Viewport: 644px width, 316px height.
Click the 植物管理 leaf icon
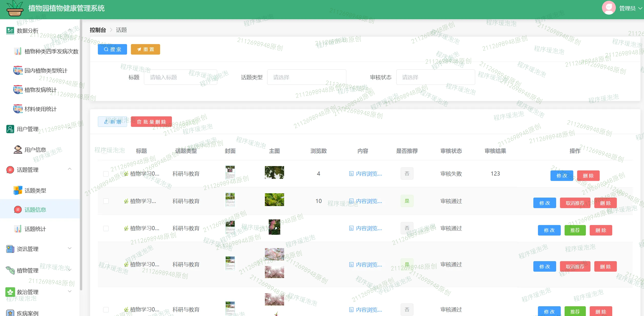tap(10, 270)
